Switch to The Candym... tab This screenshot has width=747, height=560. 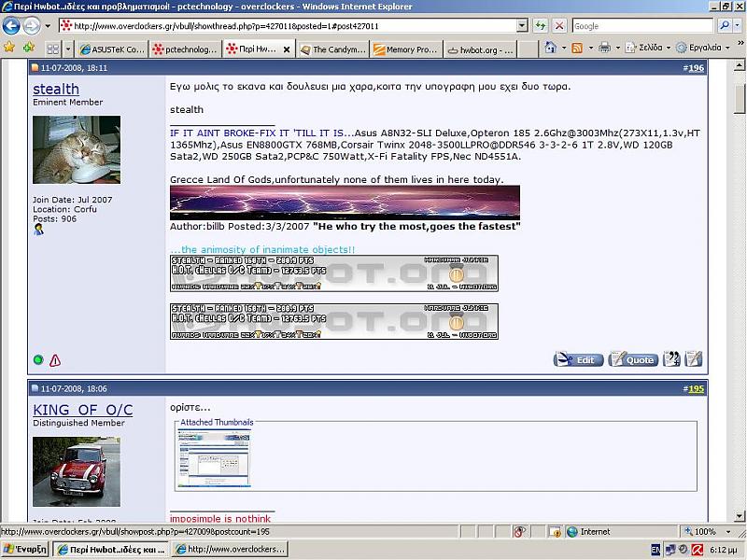tap(333, 49)
